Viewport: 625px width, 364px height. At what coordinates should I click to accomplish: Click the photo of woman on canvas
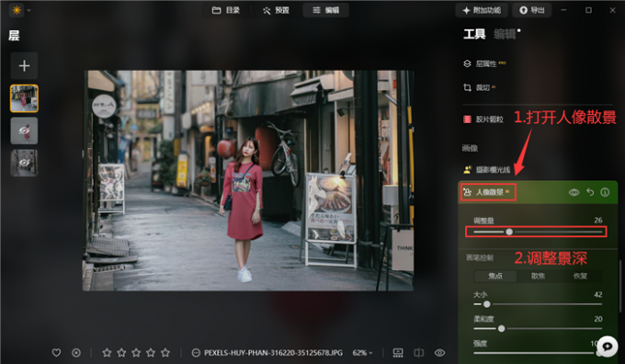coord(248,180)
